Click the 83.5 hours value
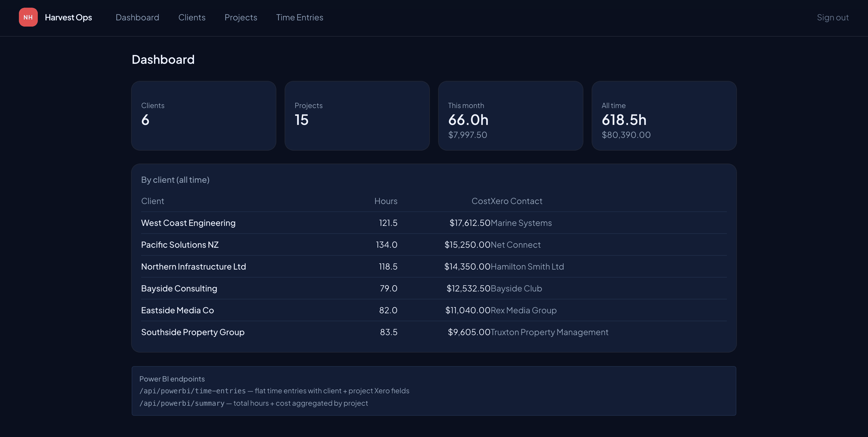The height and width of the screenshot is (437, 868). (389, 332)
